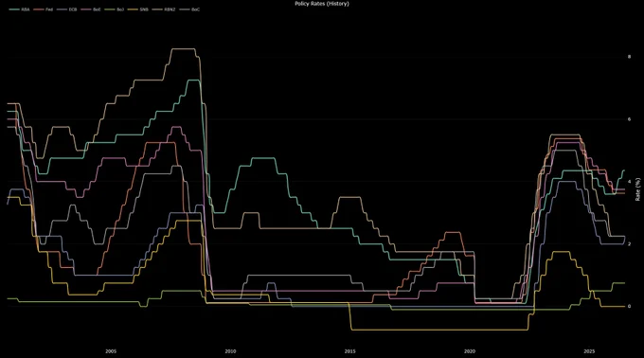
Task: Toggle the SNB series in legend
Action: 138,9
